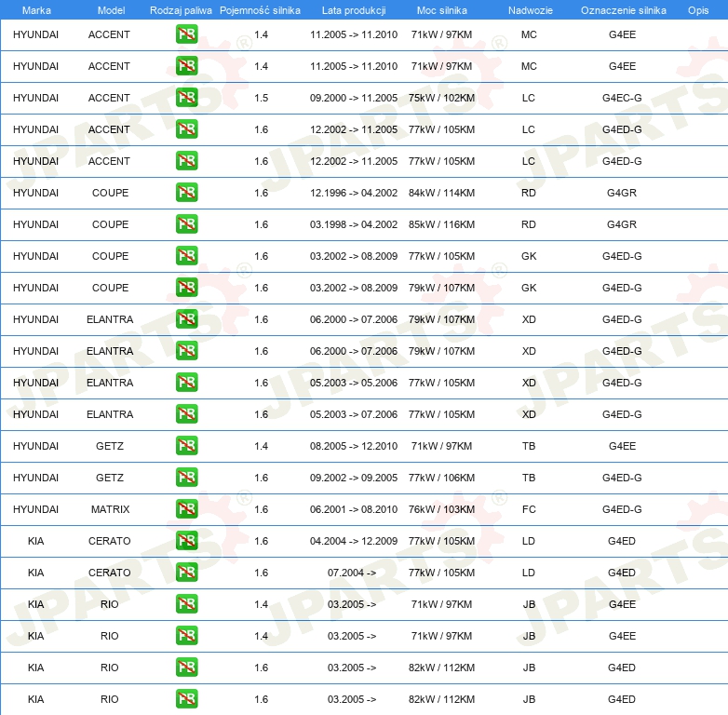This screenshot has height=715, width=728.
Task: Select the CERATO model cell in the 07.2004 -> row
Action: click(x=110, y=573)
